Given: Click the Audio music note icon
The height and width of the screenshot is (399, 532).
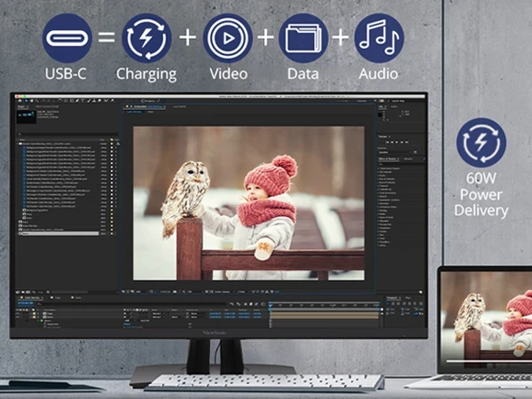Looking at the screenshot, I should coord(379,38).
